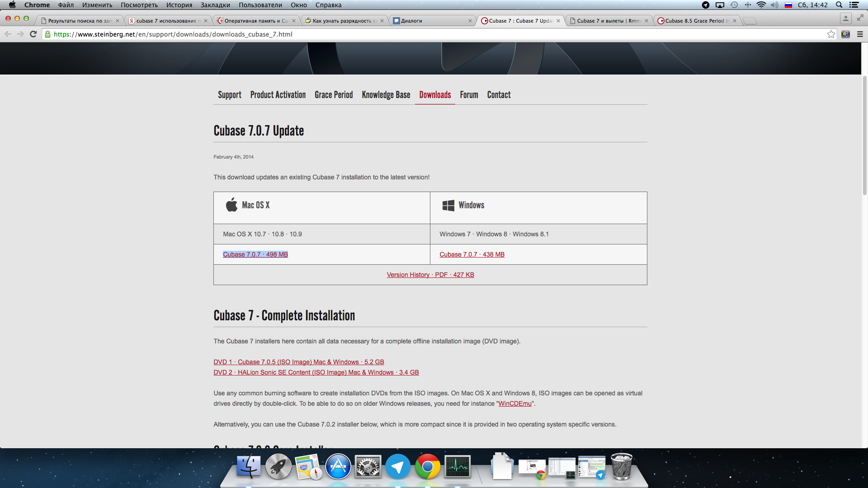The width and height of the screenshot is (868, 488).
Task: Click the page vertical scrollbar
Action: [x=864, y=136]
